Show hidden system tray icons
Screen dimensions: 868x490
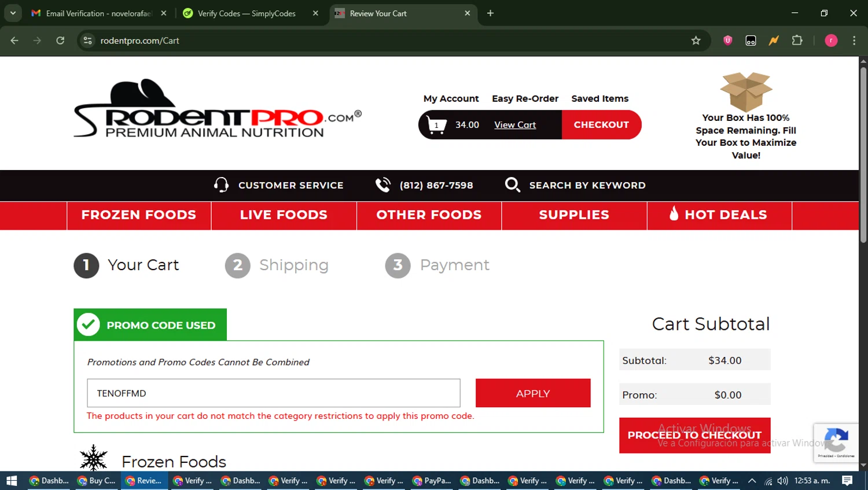pos(752,481)
